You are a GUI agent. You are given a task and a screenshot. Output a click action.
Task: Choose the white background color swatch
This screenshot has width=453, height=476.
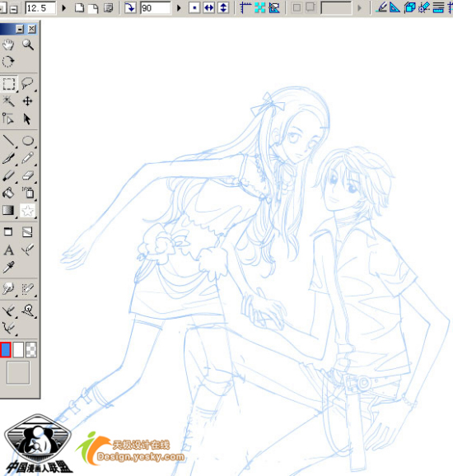point(18,349)
